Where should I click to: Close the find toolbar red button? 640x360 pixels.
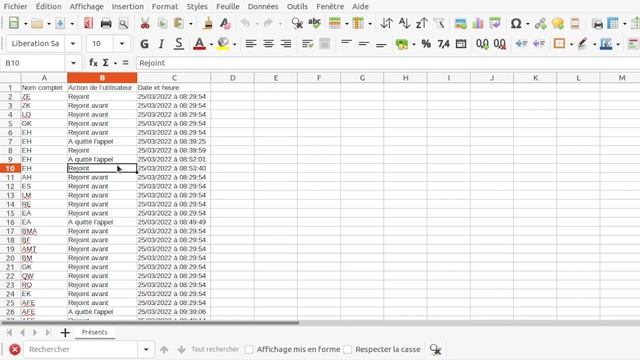15,349
